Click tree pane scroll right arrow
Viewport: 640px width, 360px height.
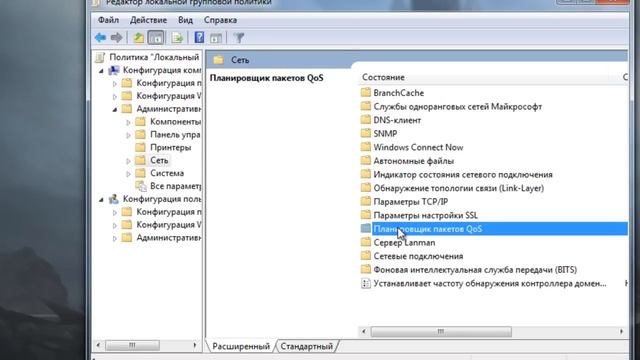coord(195,345)
